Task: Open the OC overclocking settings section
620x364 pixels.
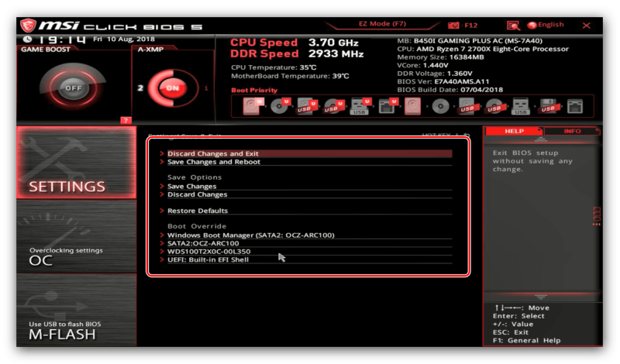Action: pyautogui.click(x=76, y=236)
